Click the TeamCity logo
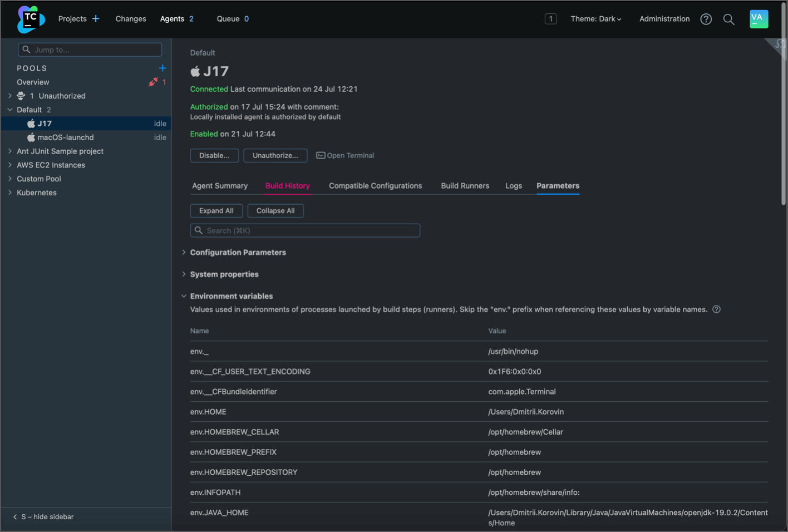Image resolution: width=788 pixels, height=532 pixels. pyautogui.click(x=31, y=19)
